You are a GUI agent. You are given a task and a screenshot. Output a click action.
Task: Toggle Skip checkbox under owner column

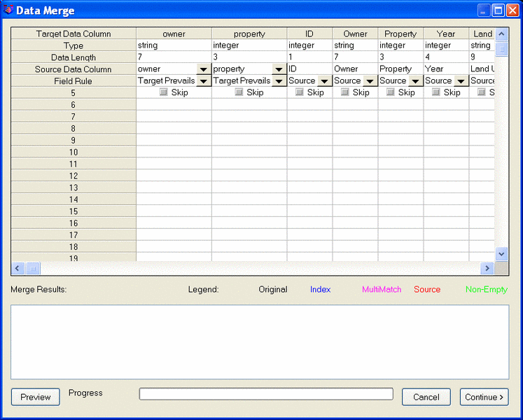tap(163, 92)
